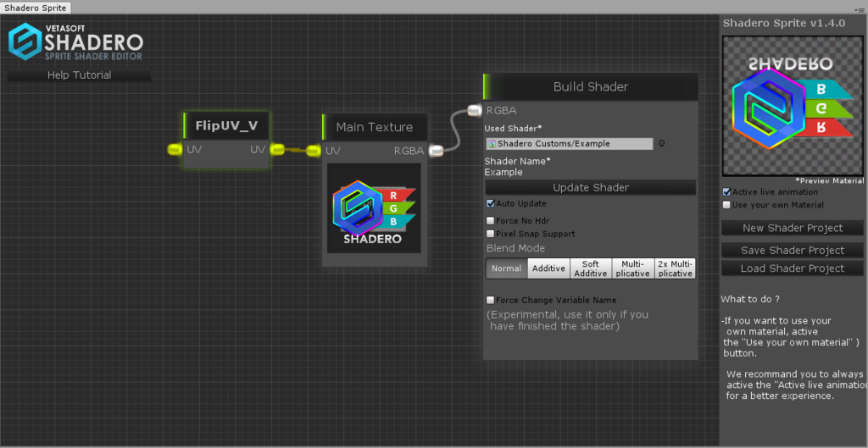Viewport: 868px width, 448px height.
Task: Open Help Tutorial
Action: pos(79,75)
